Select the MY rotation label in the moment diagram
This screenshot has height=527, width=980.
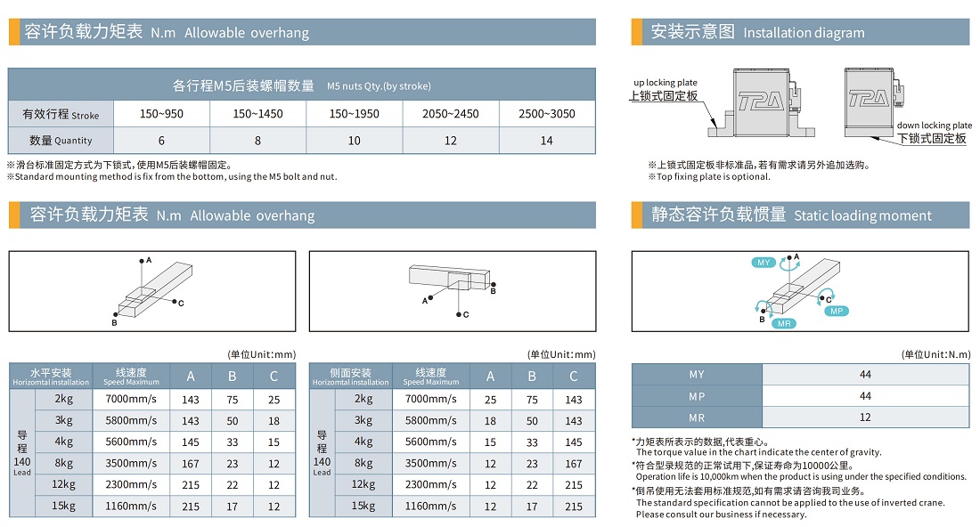pyautogui.click(x=764, y=263)
